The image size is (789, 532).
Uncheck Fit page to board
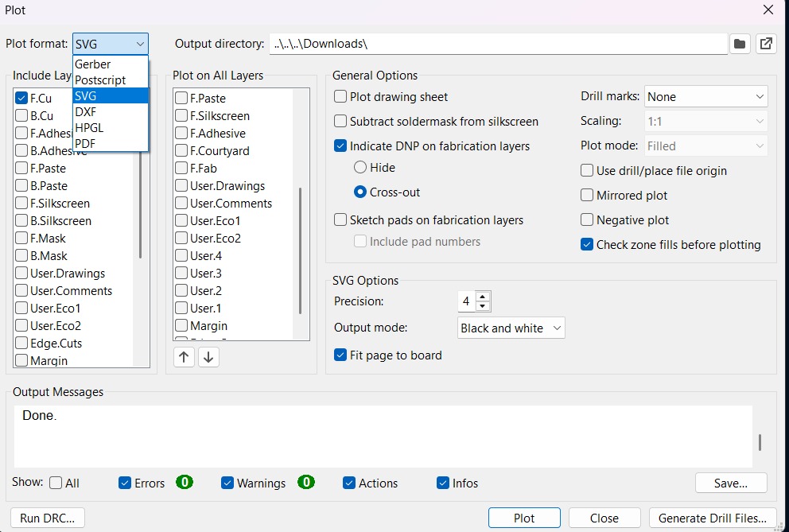click(341, 355)
